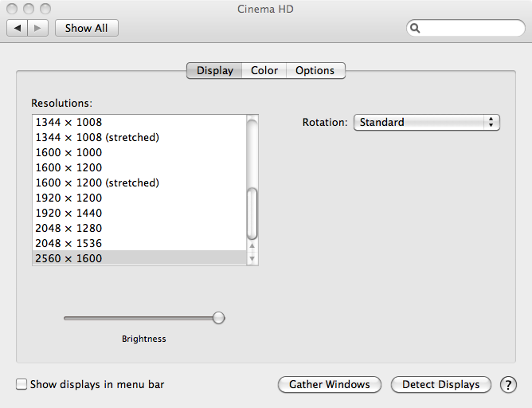The width and height of the screenshot is (532, 408).
Task: Click the Brightness slider knob
Action: [219, 318]
